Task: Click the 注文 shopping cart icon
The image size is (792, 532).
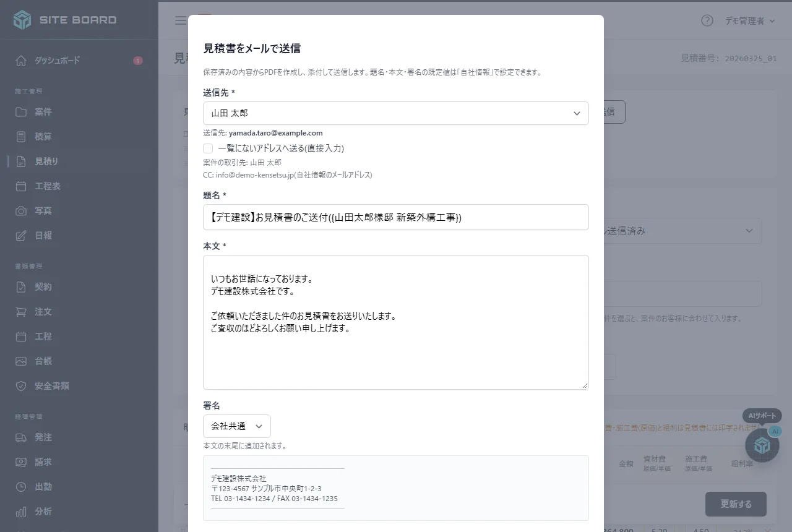Action: tap(21, 312)
